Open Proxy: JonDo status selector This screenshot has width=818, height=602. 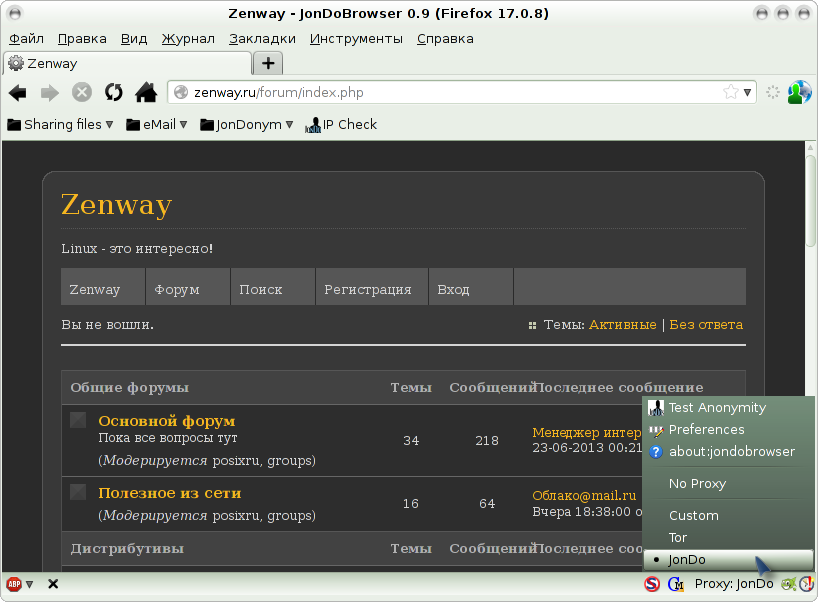(x=733, y=584)
